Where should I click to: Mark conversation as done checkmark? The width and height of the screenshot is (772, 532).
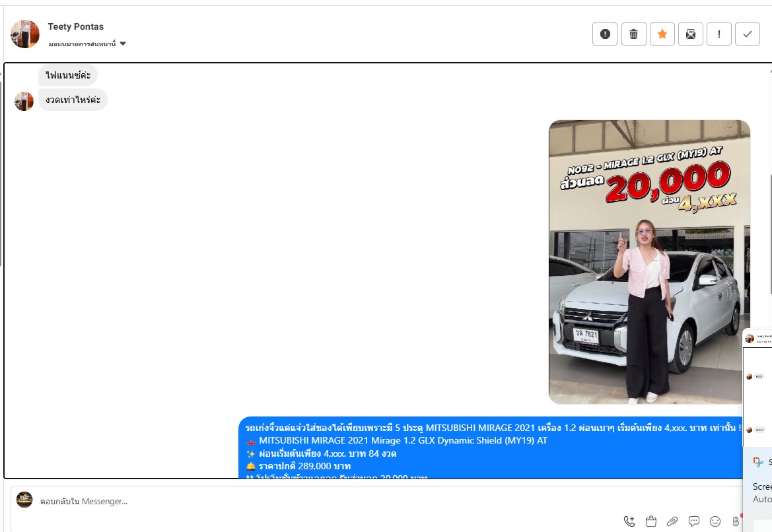pyautogui.click(x=748, y=34)
